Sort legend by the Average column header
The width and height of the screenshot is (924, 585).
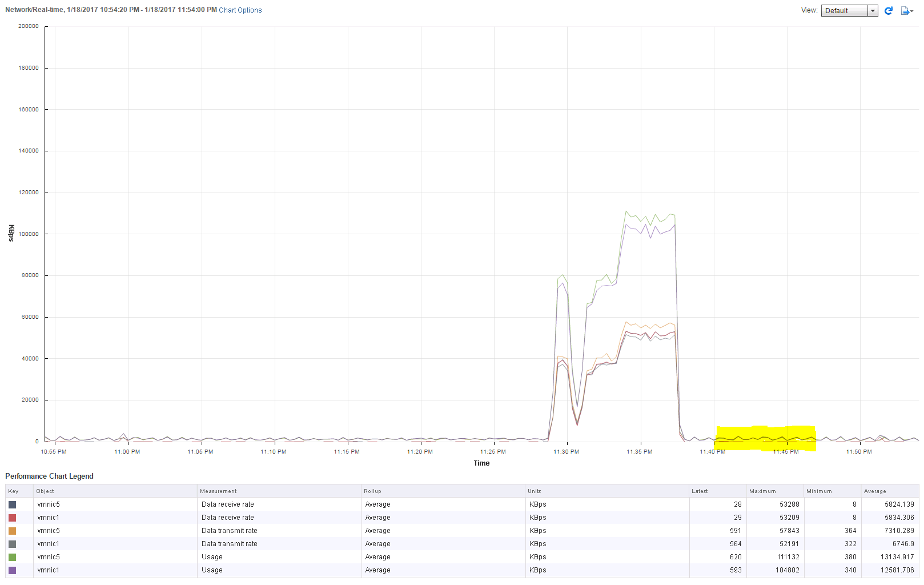pos(890,491)
